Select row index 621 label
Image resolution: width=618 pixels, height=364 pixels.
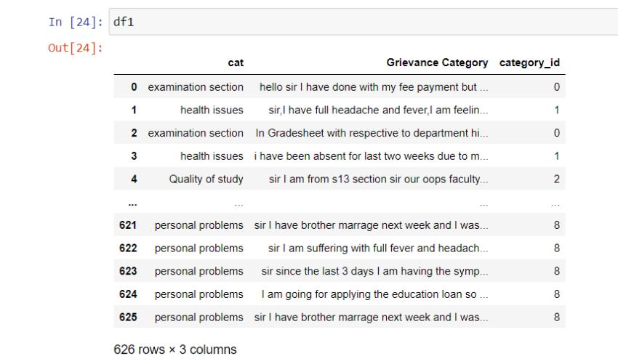coord(128,225)
